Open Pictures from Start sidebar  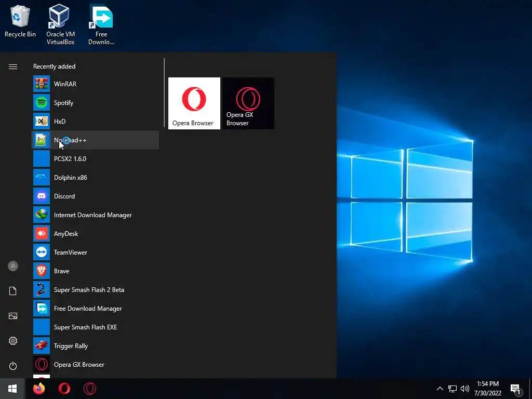pos(13,316)
